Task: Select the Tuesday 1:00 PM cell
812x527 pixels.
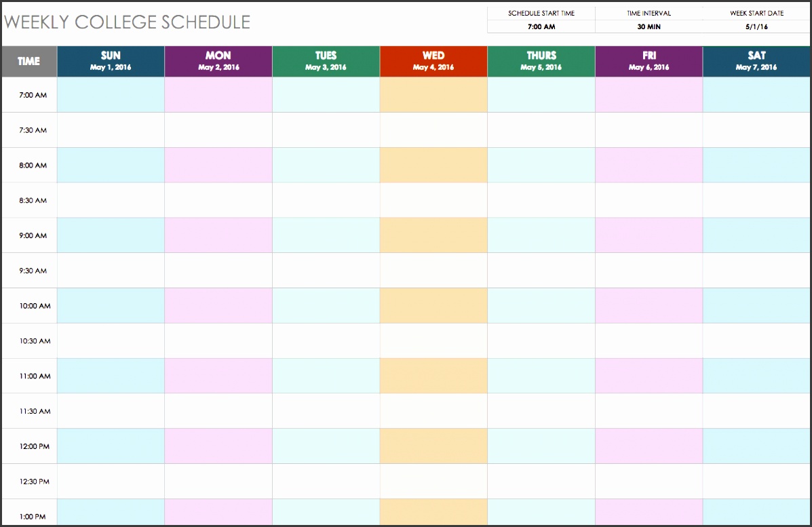Action: point(326,513)
